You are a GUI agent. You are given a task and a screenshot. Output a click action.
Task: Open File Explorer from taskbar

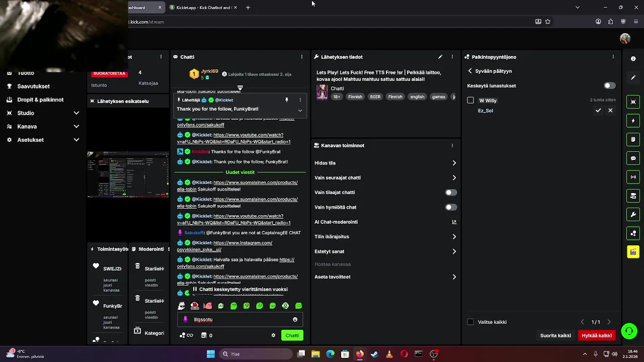coord(315,354)
